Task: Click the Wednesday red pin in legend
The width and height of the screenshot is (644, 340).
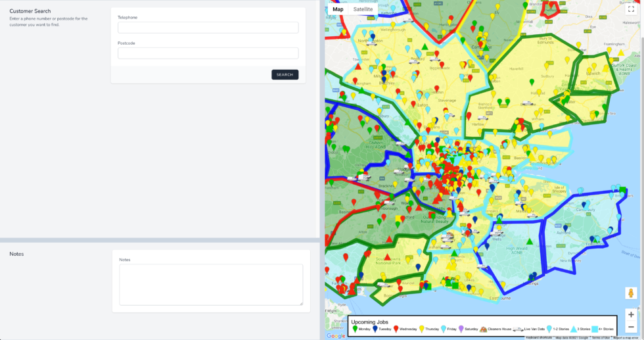Action: click(396, 329)
